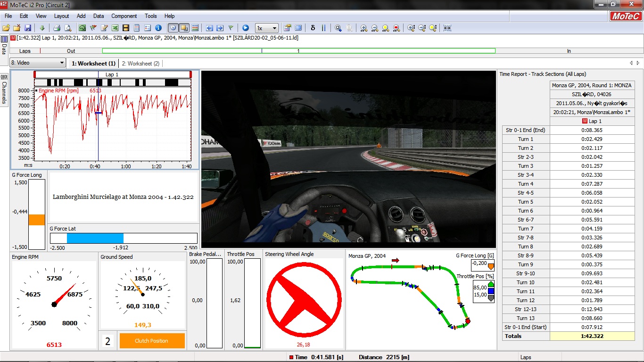This screenshot has height=362, width=644.
Task: Open the Tools menu
Action: tap(151, 16)
